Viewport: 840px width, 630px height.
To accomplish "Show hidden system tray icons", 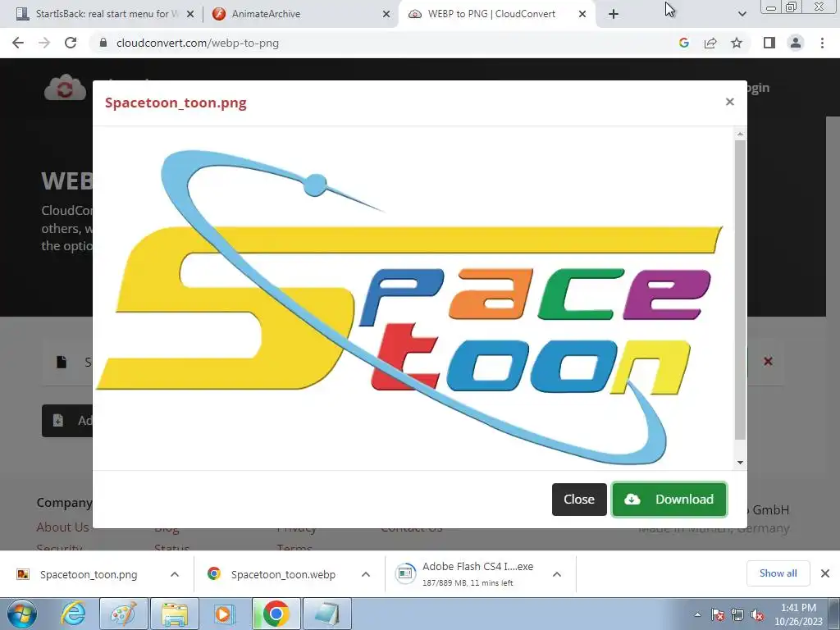I will click(697, 614).
